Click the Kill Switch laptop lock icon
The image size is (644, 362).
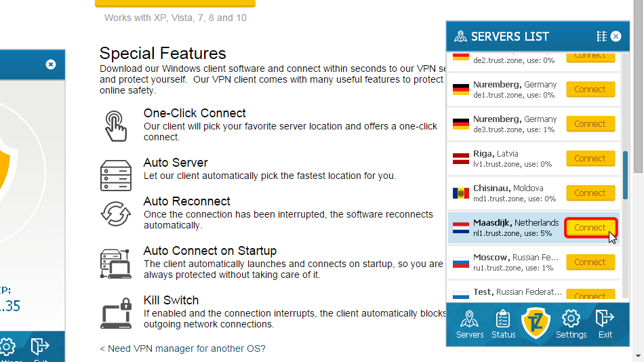coord(115,313)
